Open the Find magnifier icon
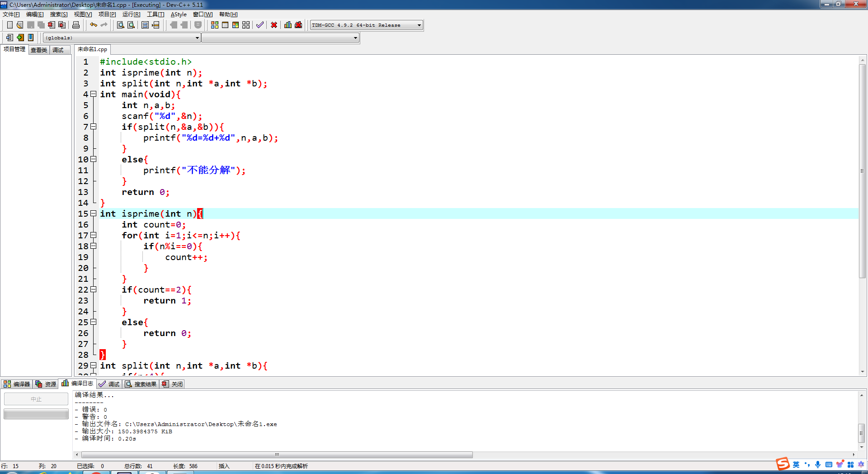868x474 pixels. pyautogui.click(x=121, y=25)
